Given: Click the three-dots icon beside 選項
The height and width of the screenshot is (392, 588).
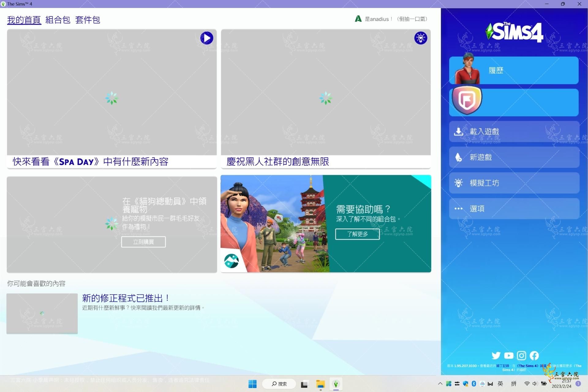Looking at the screenshot, I should (458, 209).
